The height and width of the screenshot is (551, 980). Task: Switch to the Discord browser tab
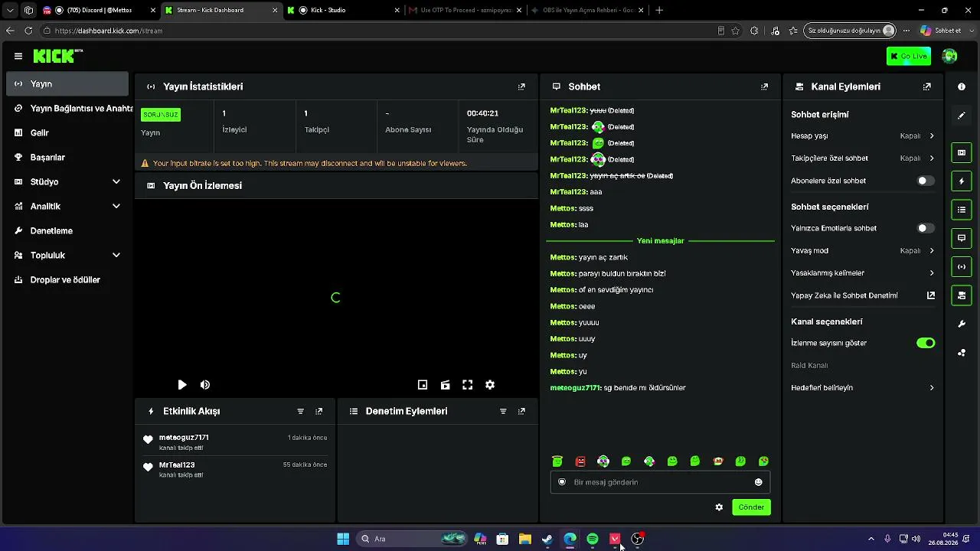click(x=97, y=10)
